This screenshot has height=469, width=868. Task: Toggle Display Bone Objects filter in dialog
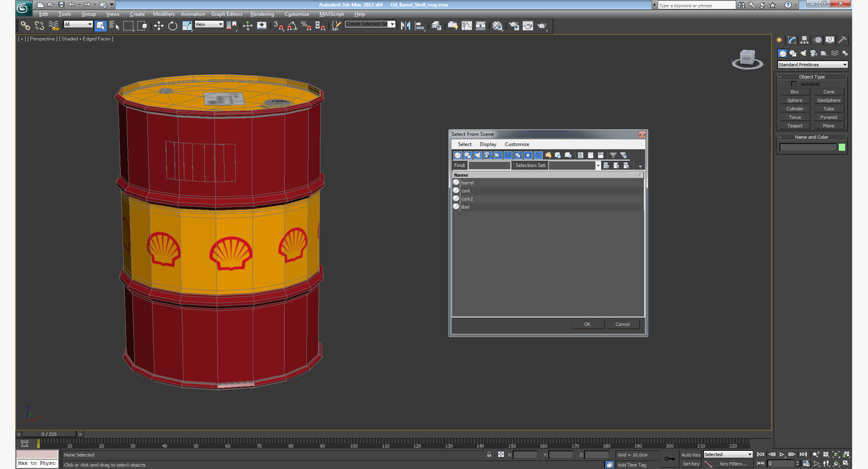coord(538,155)
